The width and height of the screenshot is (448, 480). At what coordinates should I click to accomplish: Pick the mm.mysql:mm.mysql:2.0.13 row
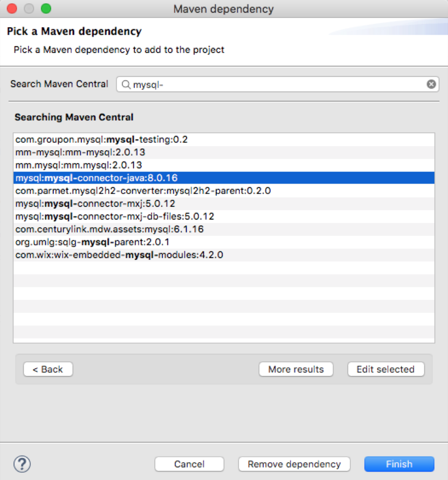224,165
